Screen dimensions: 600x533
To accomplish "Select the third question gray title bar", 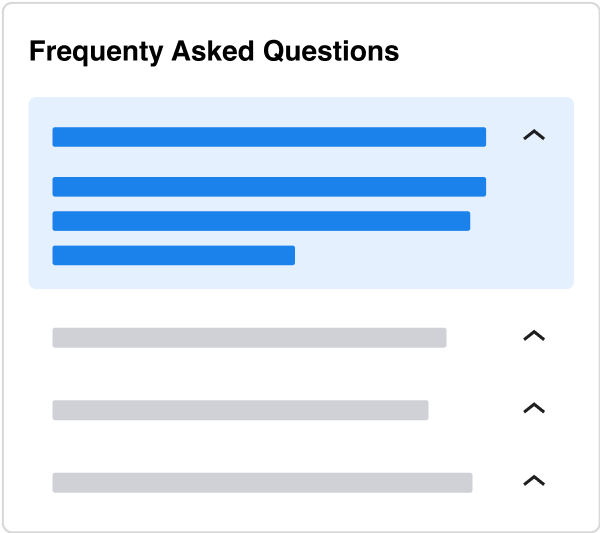I will [x=240, y=410].
